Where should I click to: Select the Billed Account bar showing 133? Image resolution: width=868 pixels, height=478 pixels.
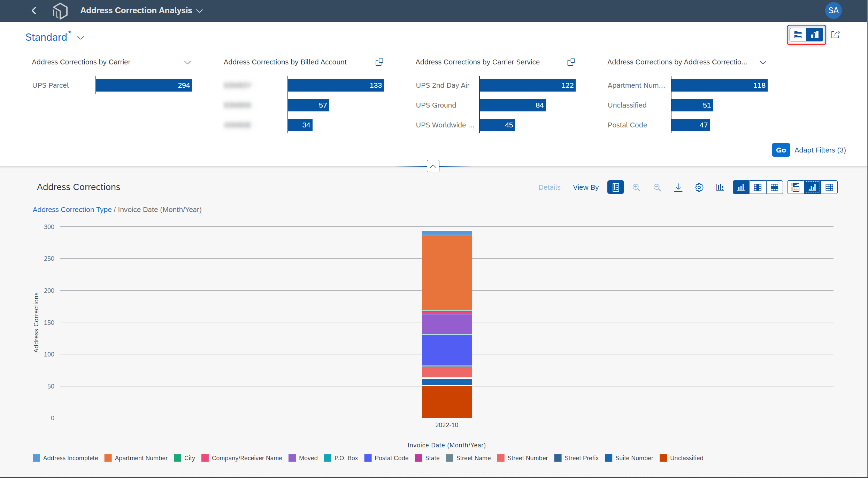336,85
